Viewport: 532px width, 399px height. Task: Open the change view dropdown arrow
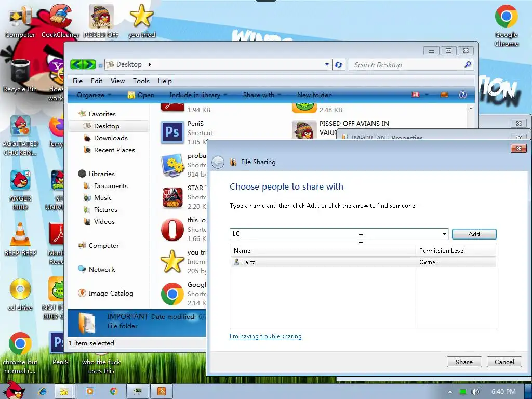[427, 95]
